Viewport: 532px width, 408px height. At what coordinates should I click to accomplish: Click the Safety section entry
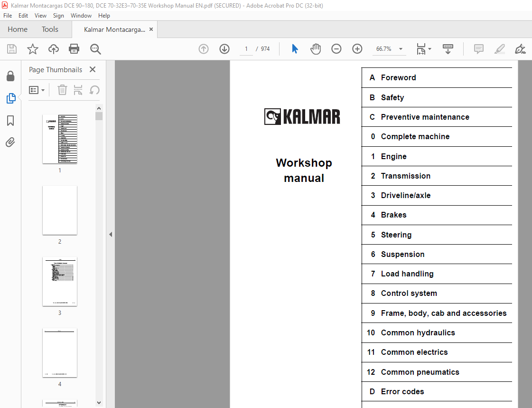[x=437, y=97]
